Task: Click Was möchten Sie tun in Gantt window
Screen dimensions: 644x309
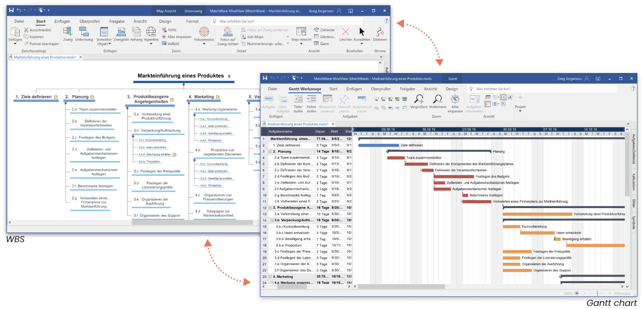Action: point(542,89)
